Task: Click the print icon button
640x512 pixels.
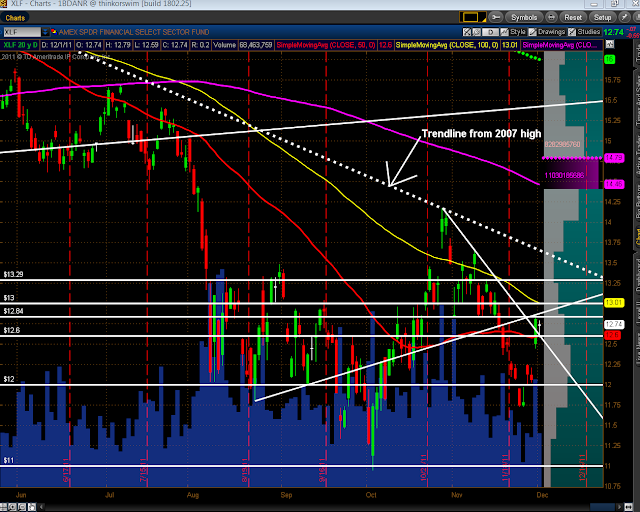Action: point(551,17)
